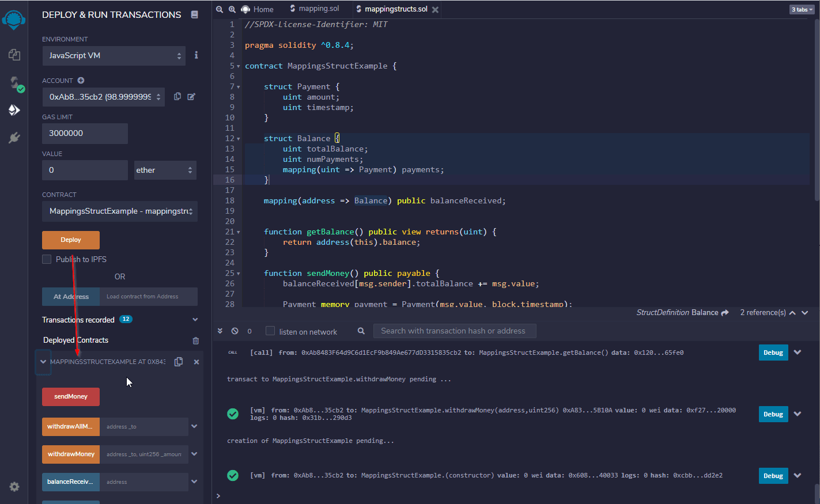Jump to Balance definition arrow icon
The width and height of the screenshot is (820, 504).
point(725,313)
